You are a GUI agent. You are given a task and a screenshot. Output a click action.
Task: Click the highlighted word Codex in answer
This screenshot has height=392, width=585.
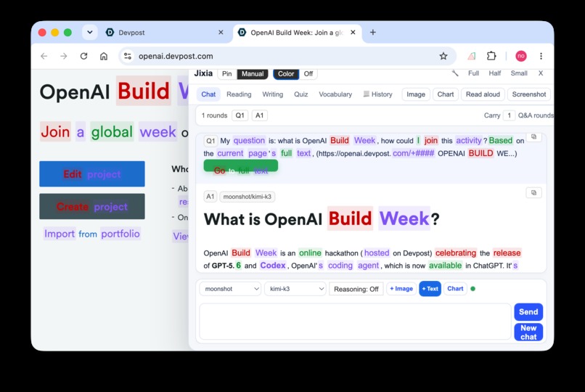click(x=273, y=266)
